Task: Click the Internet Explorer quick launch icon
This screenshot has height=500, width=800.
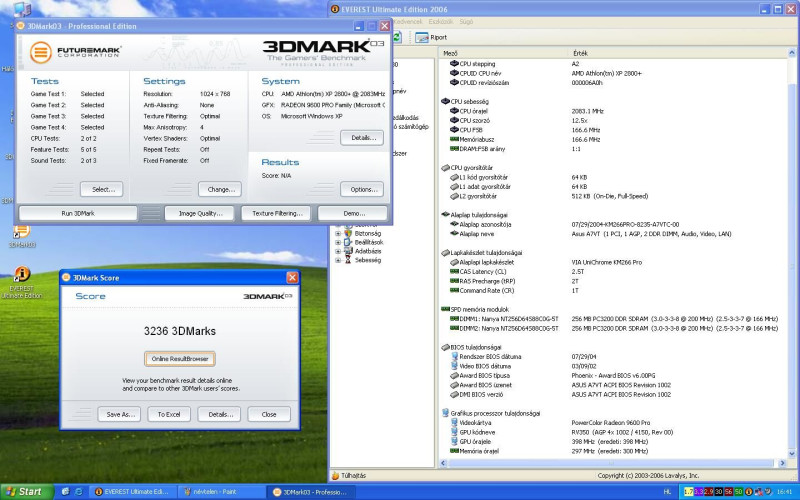Action: click(79, 492)
